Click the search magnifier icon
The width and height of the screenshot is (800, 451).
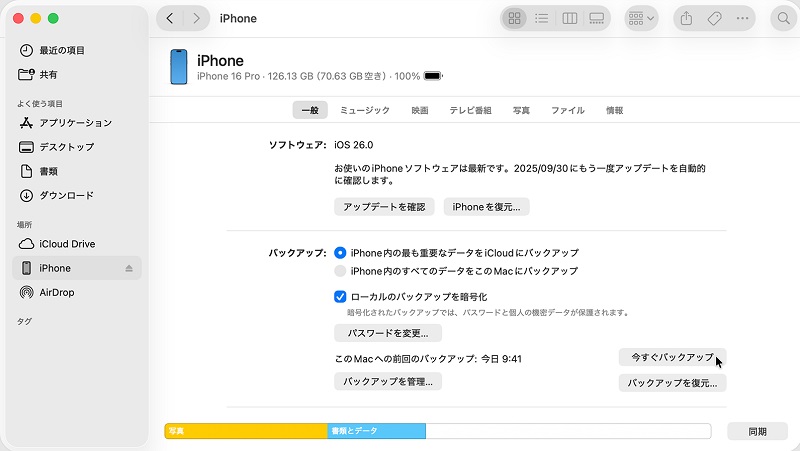point(784,19)
